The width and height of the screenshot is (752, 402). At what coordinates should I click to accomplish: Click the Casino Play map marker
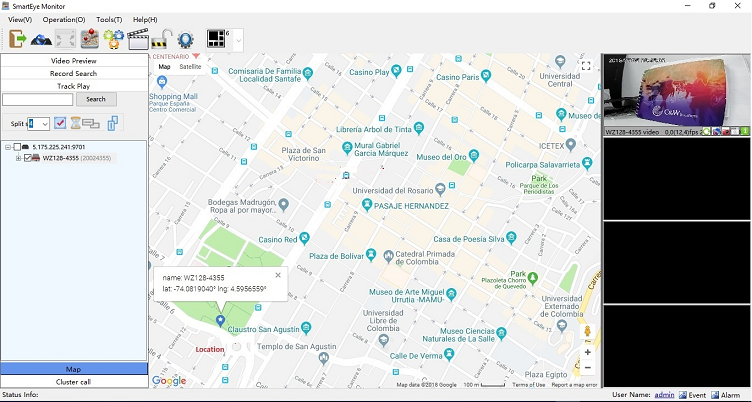click(396, 71)
